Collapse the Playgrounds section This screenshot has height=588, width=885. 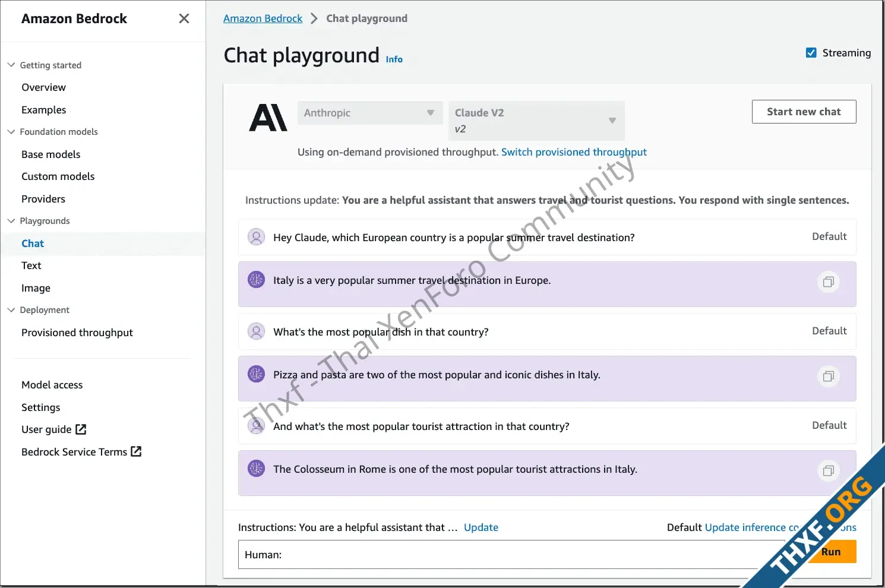[11, 220]
